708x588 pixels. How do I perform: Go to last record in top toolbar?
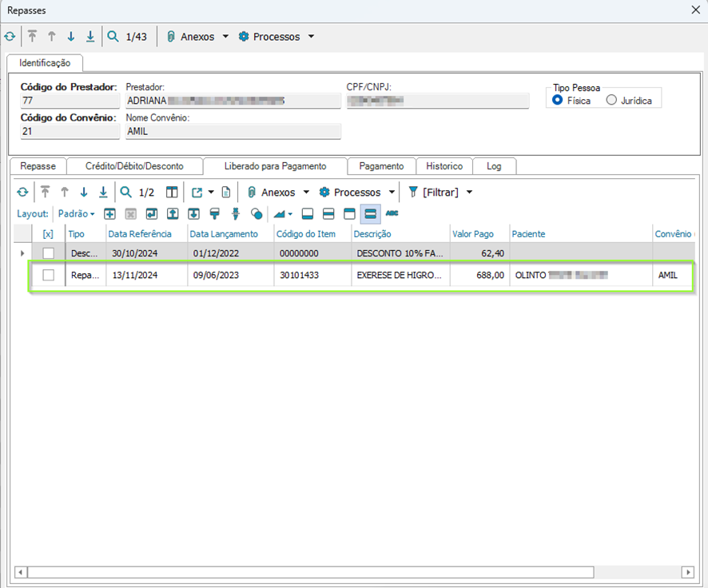pyautogui.click(x=90, y=36)
